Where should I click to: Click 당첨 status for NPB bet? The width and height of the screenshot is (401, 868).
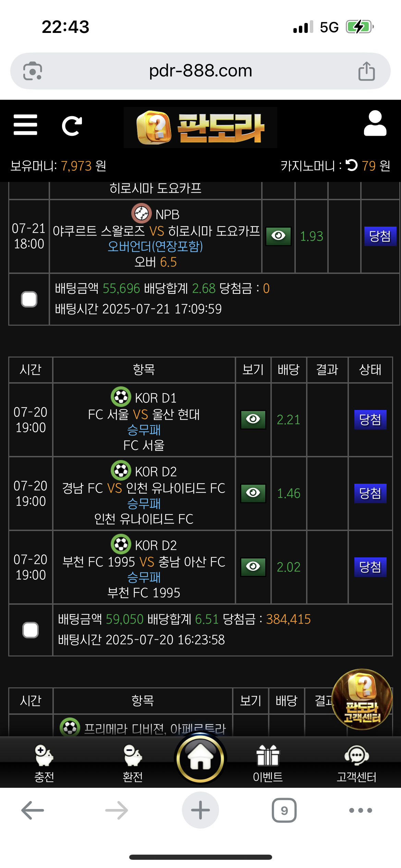[x=380, y=236]
